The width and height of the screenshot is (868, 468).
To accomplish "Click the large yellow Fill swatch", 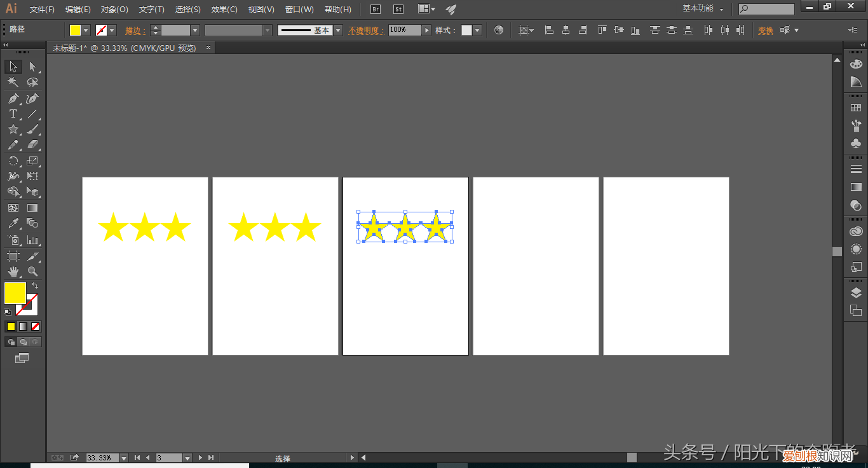I will pos(14,292).
